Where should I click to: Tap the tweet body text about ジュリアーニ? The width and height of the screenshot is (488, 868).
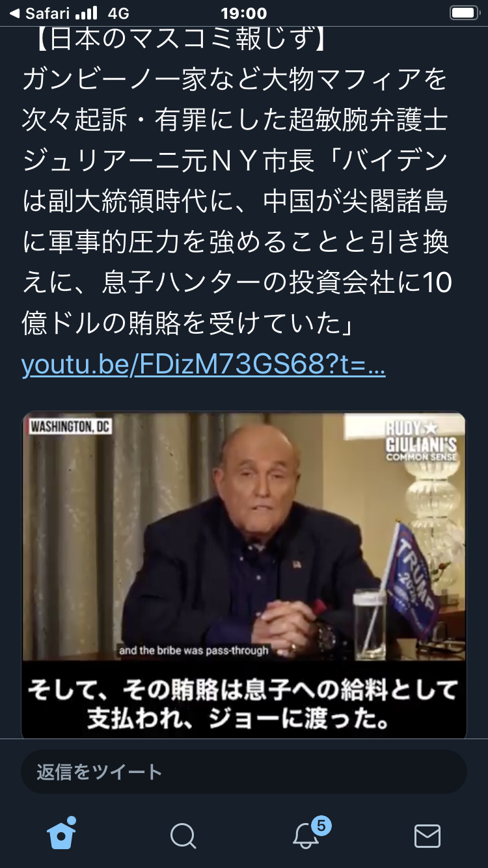(x=237, y=201)
